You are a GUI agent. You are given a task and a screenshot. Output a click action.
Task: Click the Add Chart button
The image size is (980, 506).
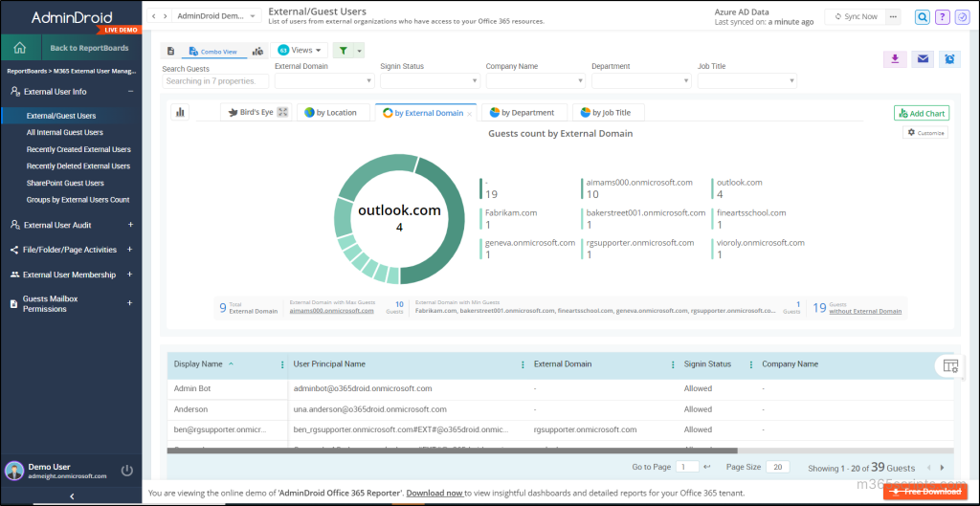pyautogui.click(x=922, y=113)
